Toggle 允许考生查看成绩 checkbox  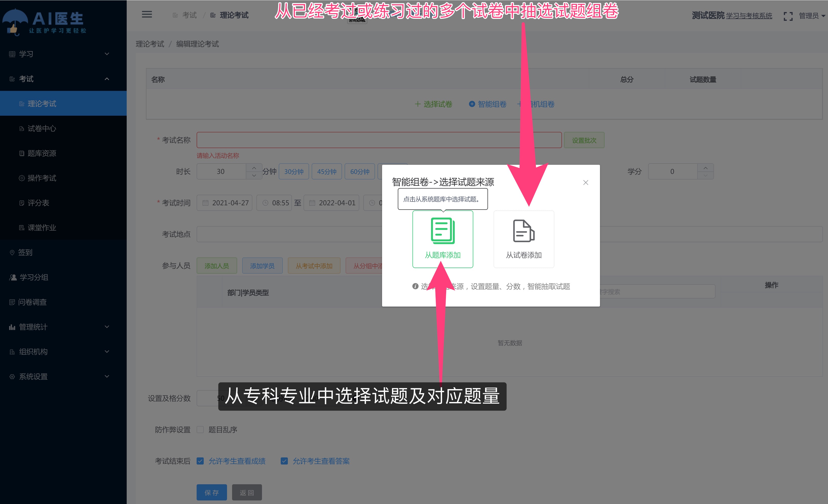(x=200, y=461)
